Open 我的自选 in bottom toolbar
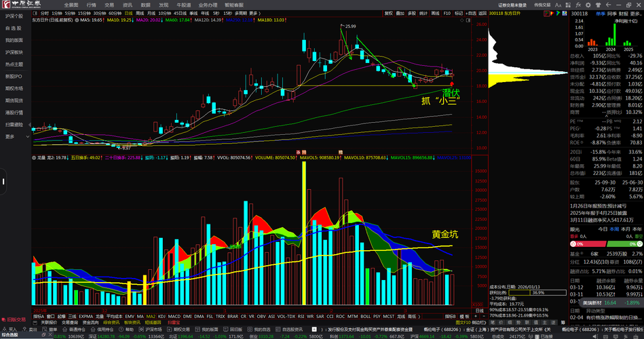 tap(259, 329)
